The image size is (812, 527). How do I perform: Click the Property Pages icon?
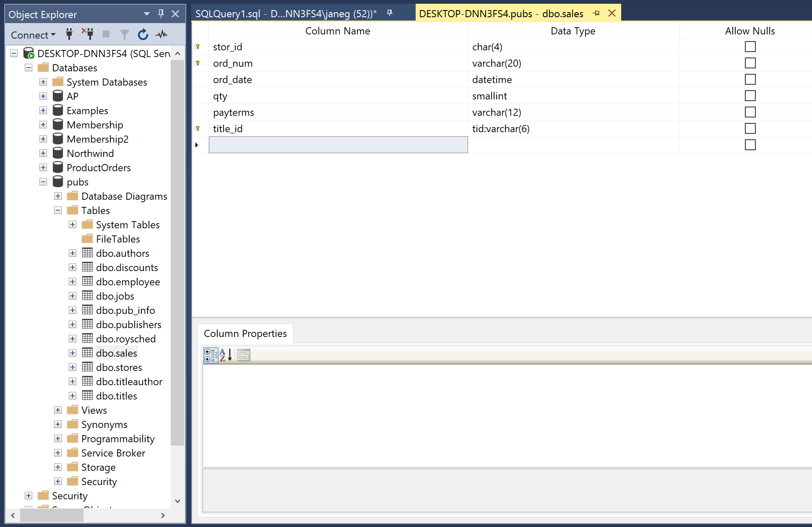pos(244,355)
